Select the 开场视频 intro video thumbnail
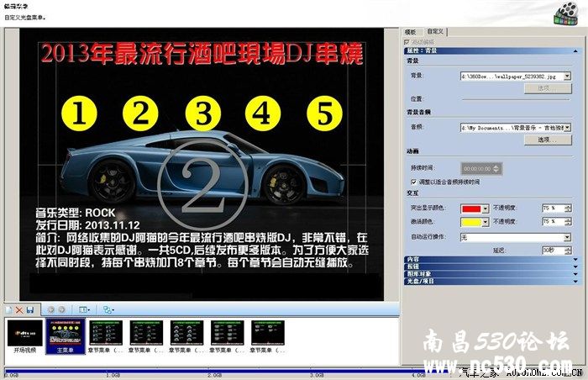588x380 pixels. [x=25, y=336]
